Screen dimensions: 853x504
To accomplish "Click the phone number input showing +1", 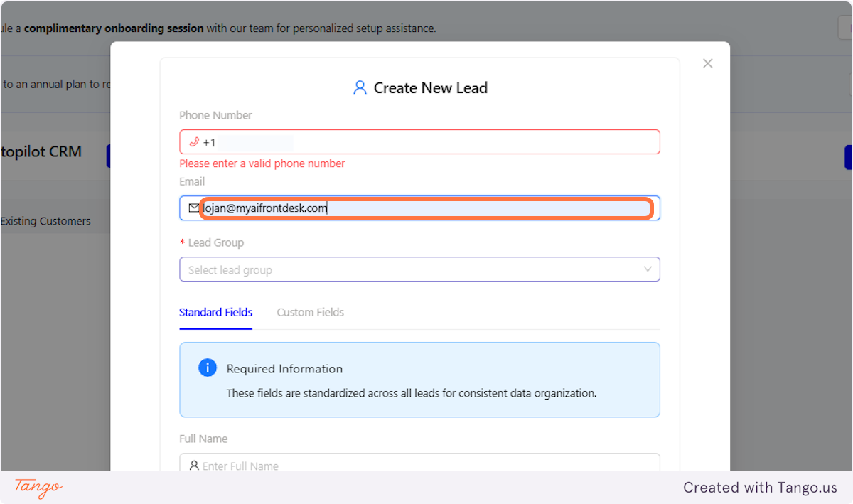I will click(x=419, y=141).
